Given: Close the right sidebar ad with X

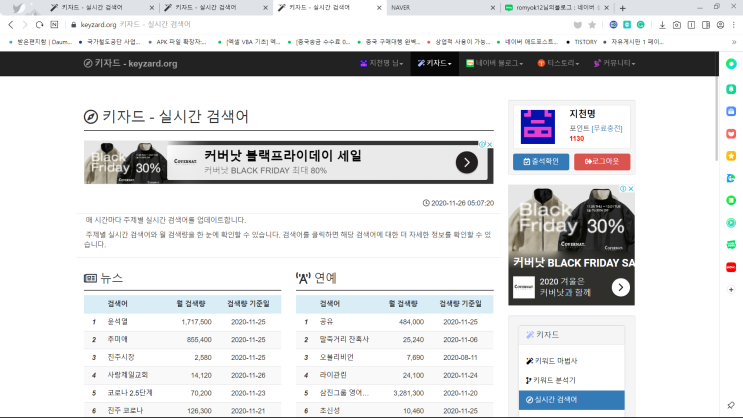Looking at the screenshot, I should coord(631,189).
